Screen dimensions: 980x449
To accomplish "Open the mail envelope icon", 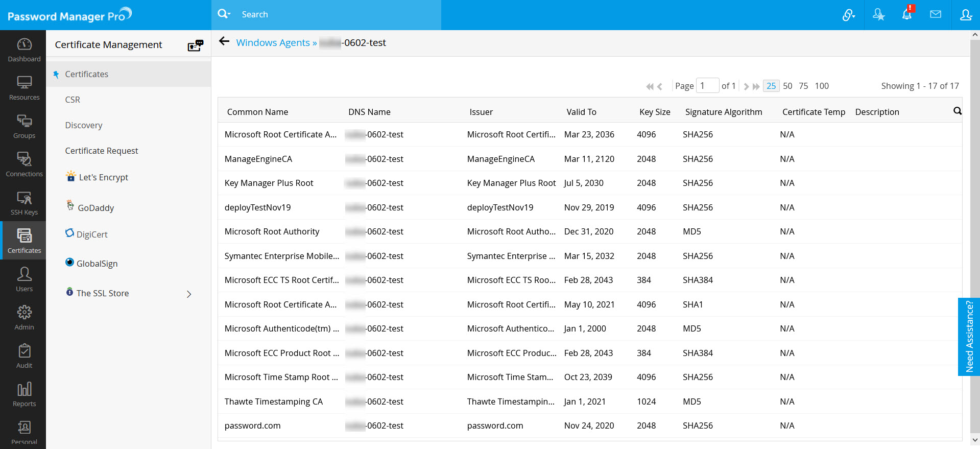I will [x=935, y=15].
